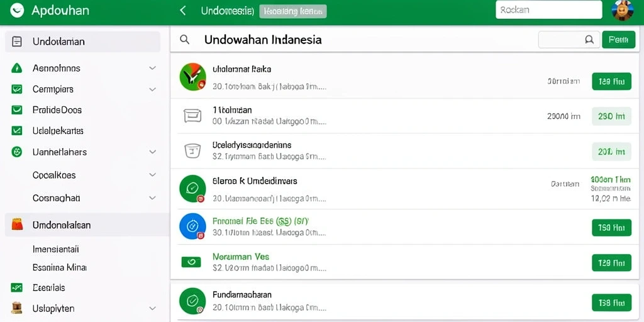Screen dimensions: 644x322
Task: Go back with the header arrow
Action: coord(183,11)
